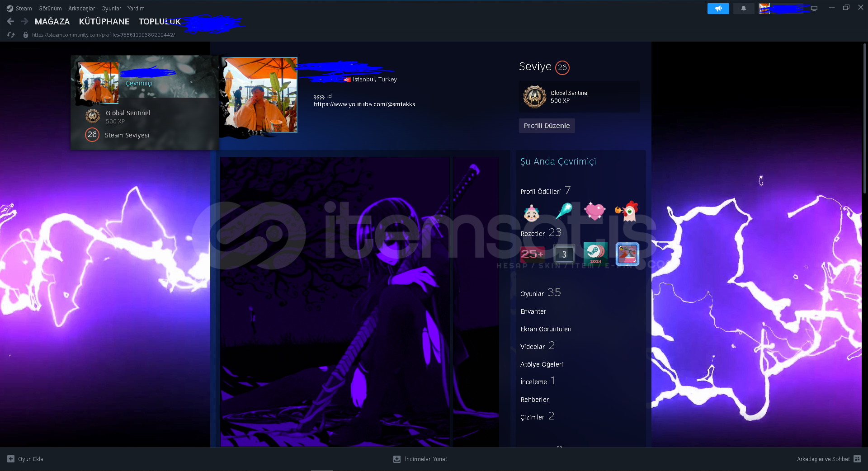The image size is (868, 471).
Task: Click the Şu Anda Çevrimiçi status text
Action: pos(558,161)
